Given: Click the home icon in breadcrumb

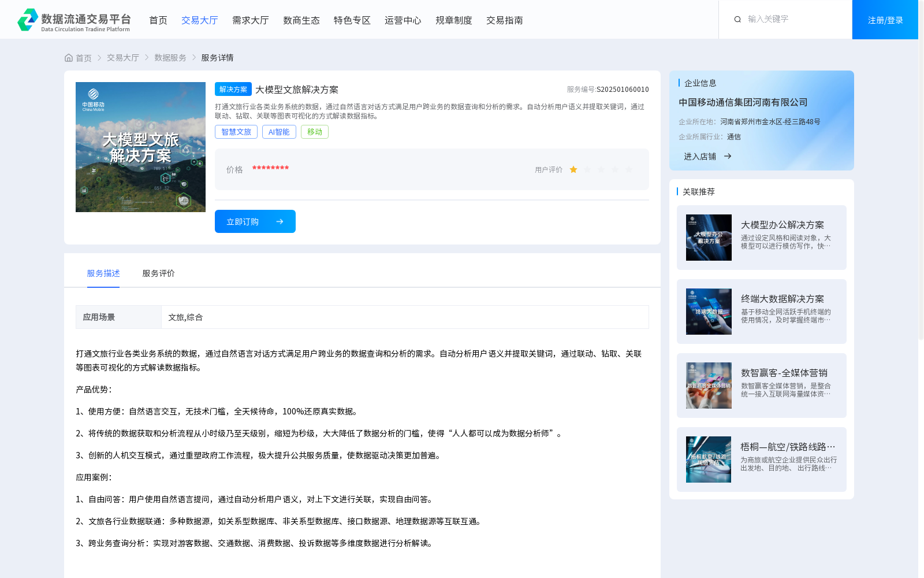Looking at the screenshot, I should [x=69, y=58].
